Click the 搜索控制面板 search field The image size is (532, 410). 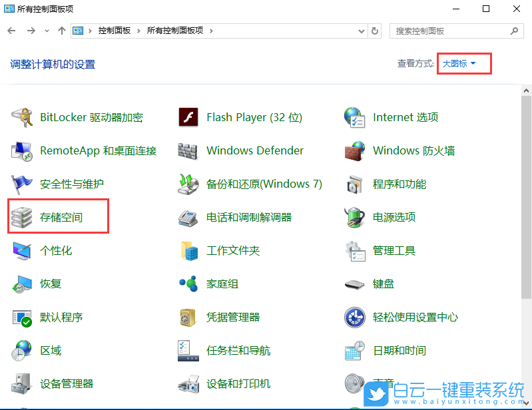tap(449, 31)
